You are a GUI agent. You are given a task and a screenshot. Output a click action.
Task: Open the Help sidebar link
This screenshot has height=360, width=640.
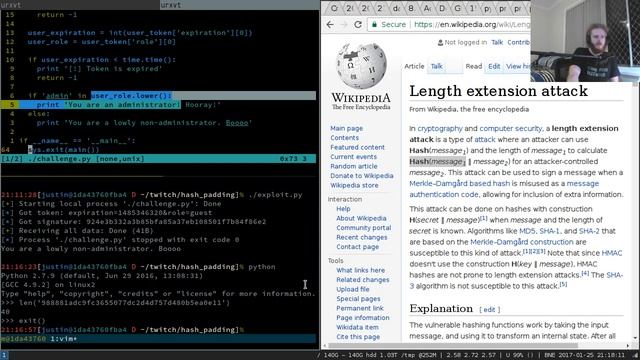[x=343, y=209]
